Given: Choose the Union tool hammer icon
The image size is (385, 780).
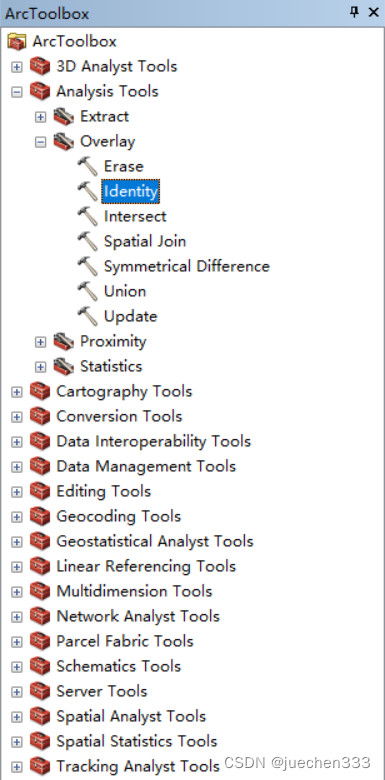Looking at the screenshot, I should (x=88, y=291).
